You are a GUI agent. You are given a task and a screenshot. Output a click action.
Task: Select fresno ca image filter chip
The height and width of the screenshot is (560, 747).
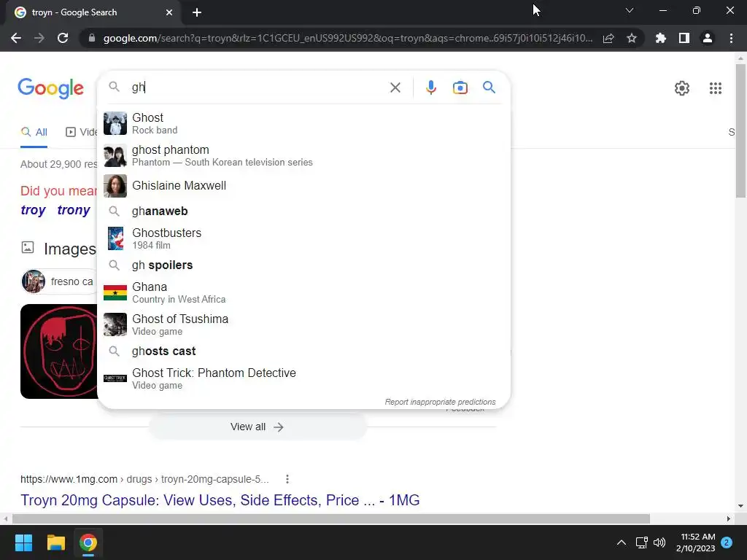(59, 281)
